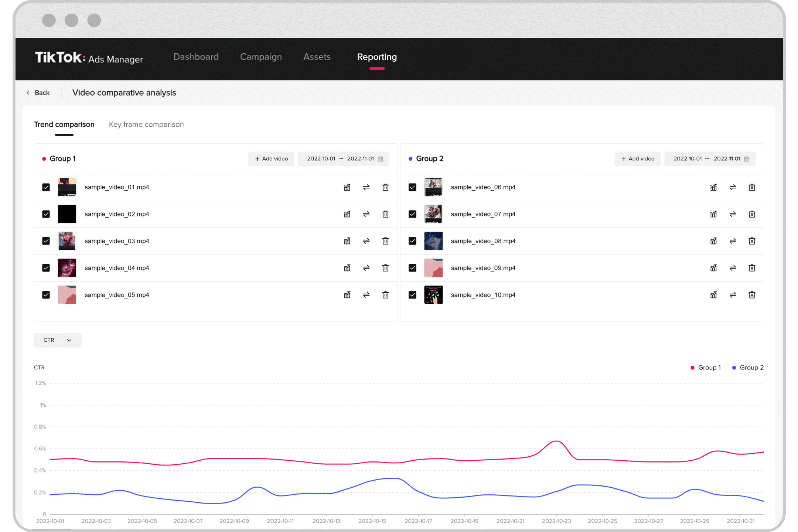Image resolution: width=798 pixels, height=532 pixels.
Task: Click the detail/expand icon for sample_video_05.mp4
Action: point(347,294)
